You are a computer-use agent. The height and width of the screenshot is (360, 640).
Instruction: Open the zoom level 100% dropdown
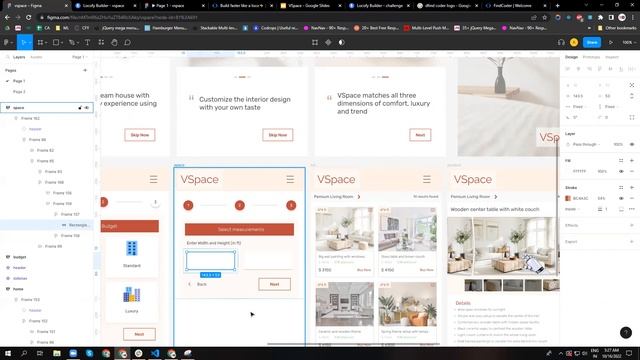coord(629,42)
